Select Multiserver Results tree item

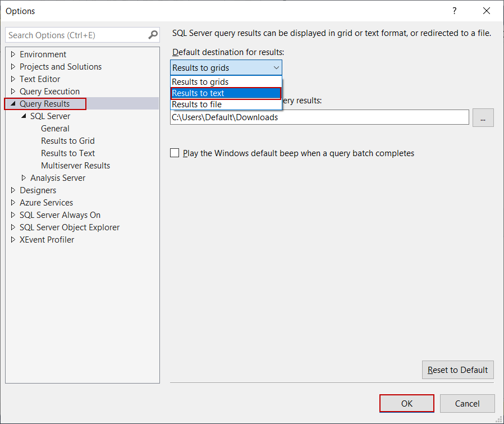click(x=75, y=166)
